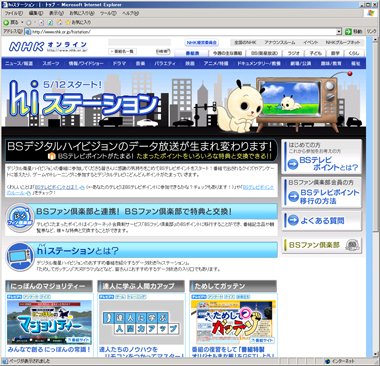Click the Windows flag logo in the toolbar

point(370,13)
